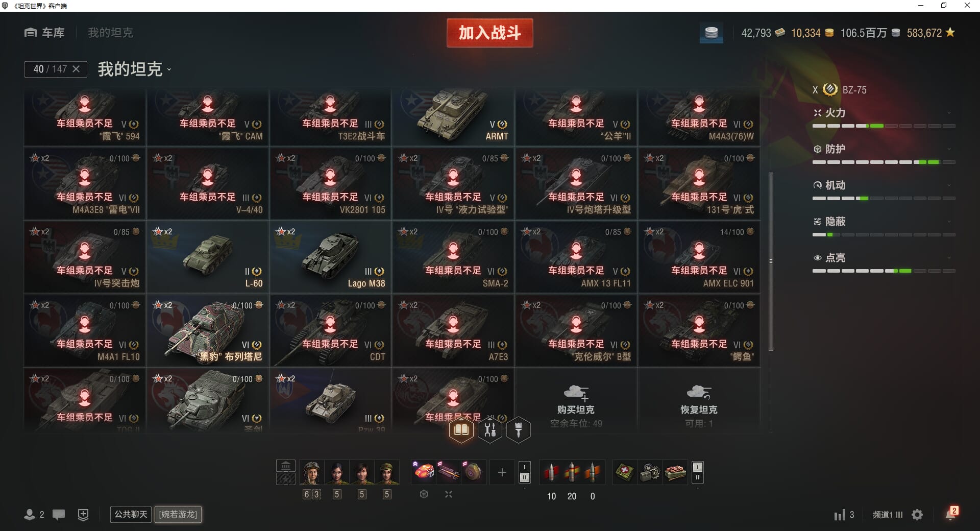Switch to equipment loadout II
This screenshot has height=531, width=980.
coord(525,477)
